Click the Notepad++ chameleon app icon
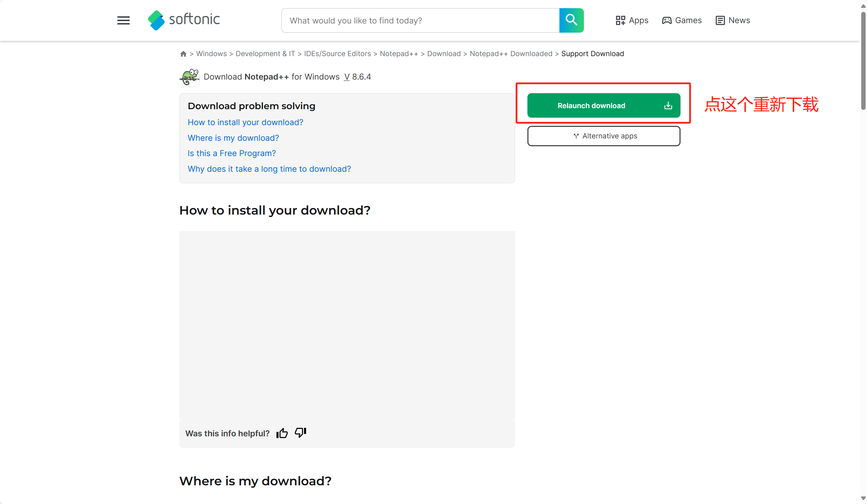The width and height of the screenshot is (867, 504). coord(189,77)
